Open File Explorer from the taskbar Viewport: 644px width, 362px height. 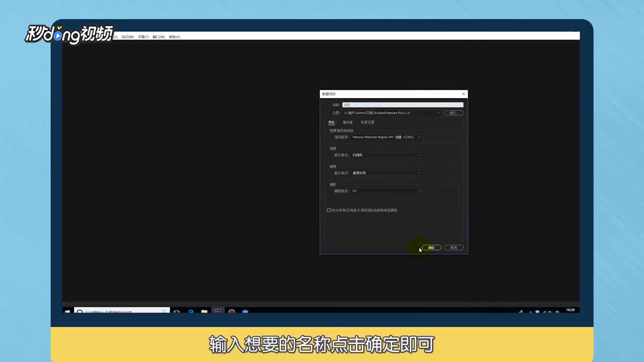tap(204, 311)
